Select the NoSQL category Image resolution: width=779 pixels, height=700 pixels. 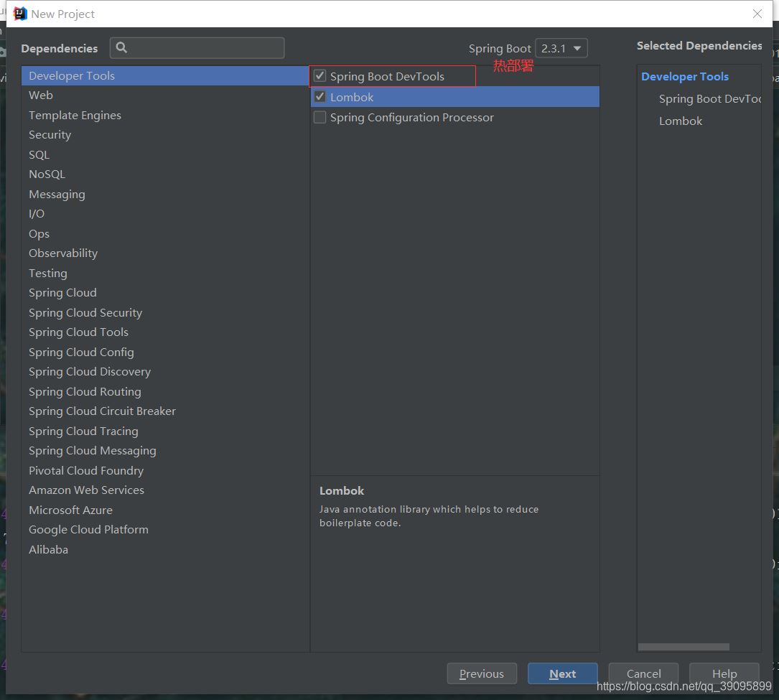tap(165, 174)
